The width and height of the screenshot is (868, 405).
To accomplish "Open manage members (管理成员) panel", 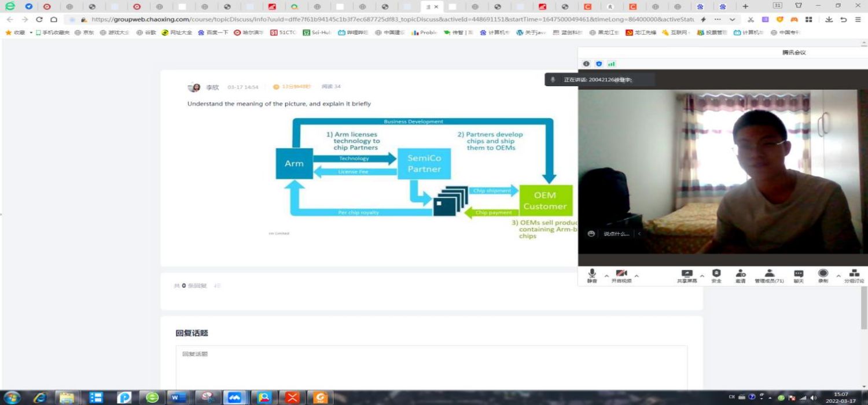I will point(769,274).
